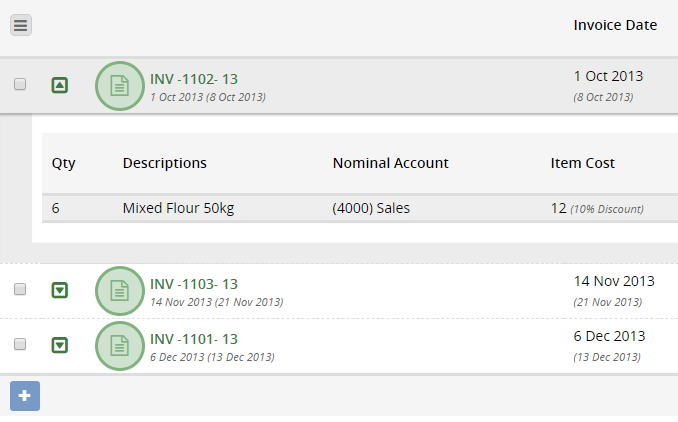Click document icon for INV -1103- 13
678x422 pixels.
120,291
